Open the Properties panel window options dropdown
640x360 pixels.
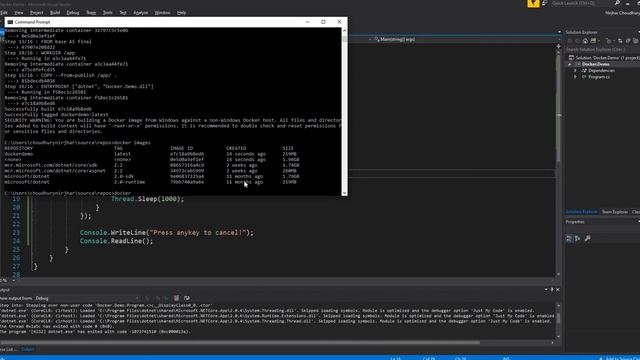[639, 222]
